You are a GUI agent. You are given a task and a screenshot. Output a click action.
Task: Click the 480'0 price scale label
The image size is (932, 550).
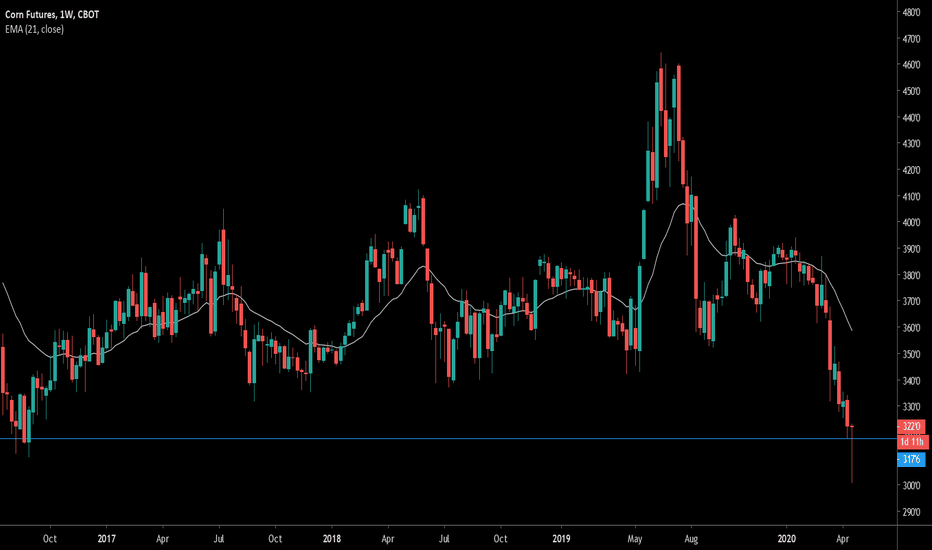click(911, 12)
